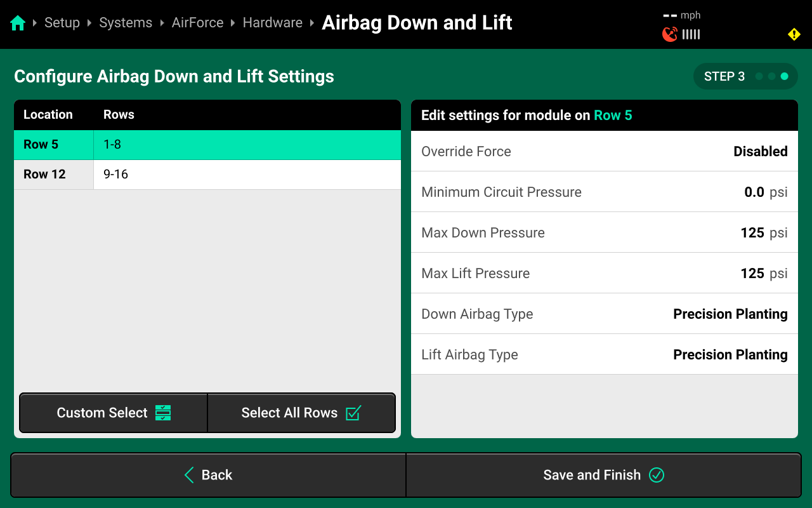Navigate to Setup in breadcrumb
This screenshot has width=812, height=508.
[62, 23]
